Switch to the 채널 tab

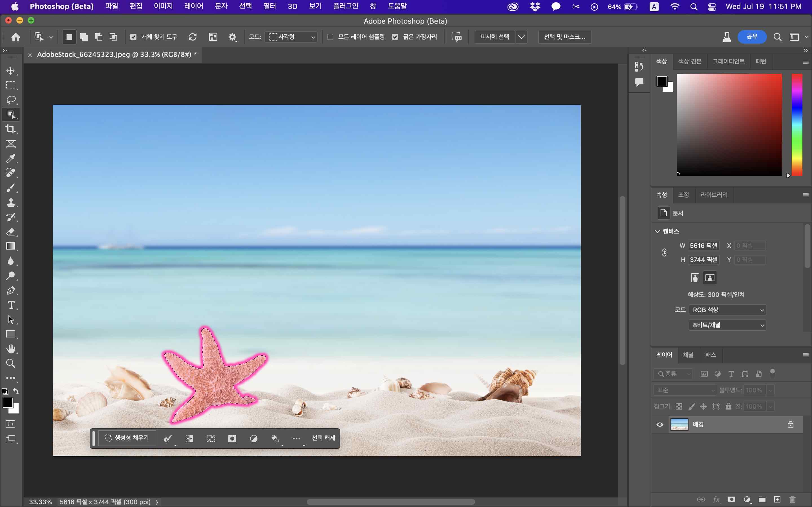point(688,355)
